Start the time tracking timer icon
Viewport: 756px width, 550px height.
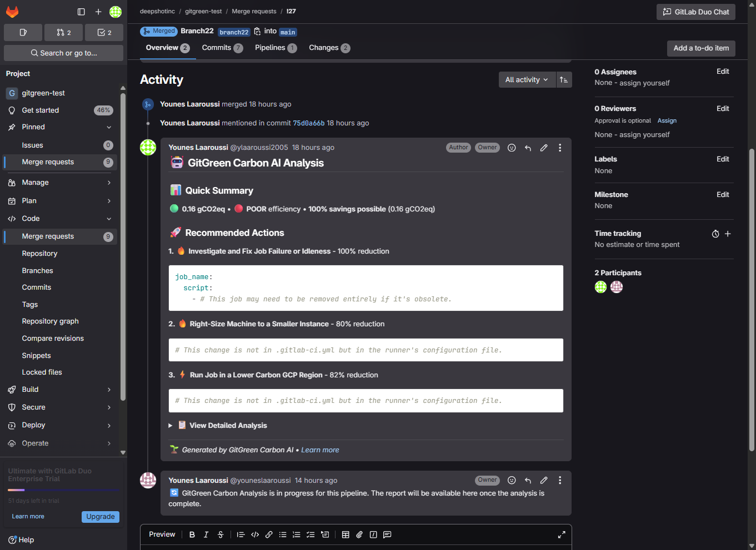pyautogui.click(x=715, y=234)
